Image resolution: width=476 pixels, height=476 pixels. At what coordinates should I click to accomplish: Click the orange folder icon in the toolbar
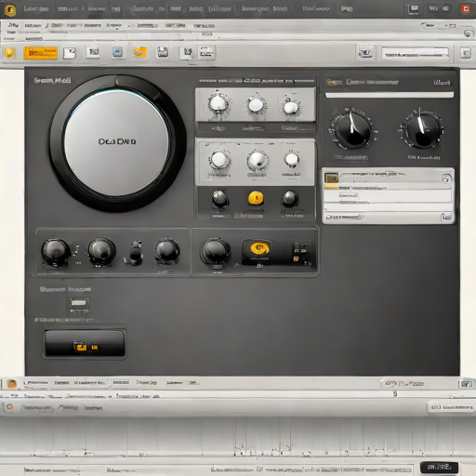(140, 52)
